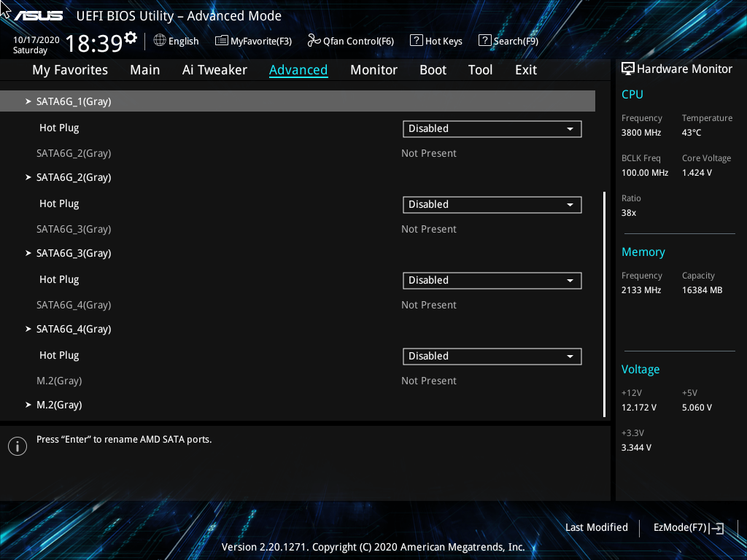Click the Hot Keys question mark icon
The height and width of the screenshot is (560, 747).
click(x=416, y=41)
